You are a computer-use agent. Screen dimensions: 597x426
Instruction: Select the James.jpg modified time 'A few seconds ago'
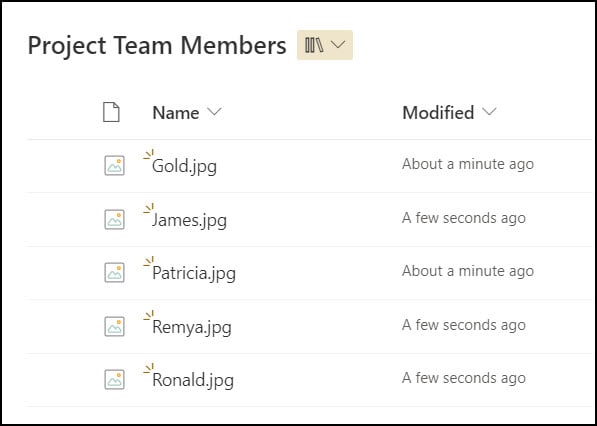(x=464, y=218)
